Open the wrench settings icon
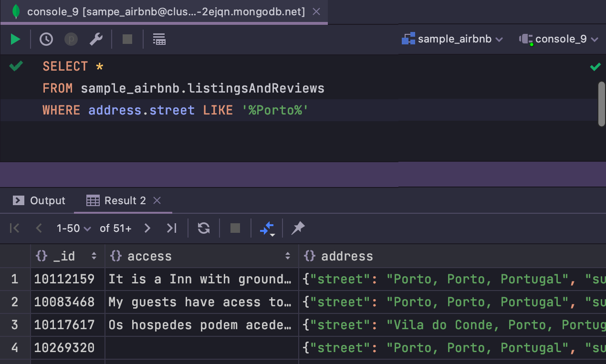This screenshot has height=364, width=606. (96, 39)
